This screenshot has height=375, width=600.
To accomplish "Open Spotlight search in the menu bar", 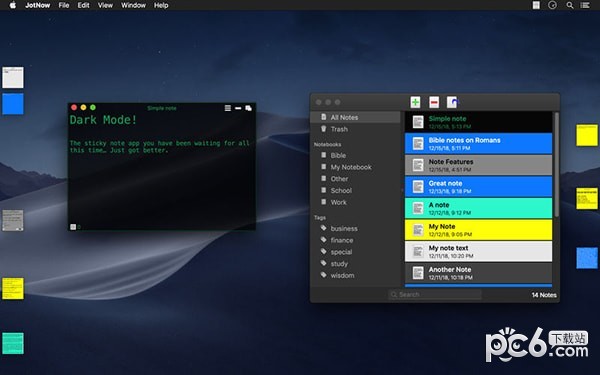I will tap(570, 5).
